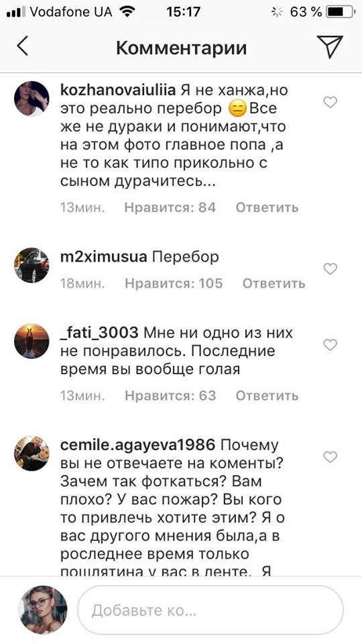The height and width of the screenshot is (644, 362).
Task: Open username kozhanovaiuliia link
Action: [x=119, y=91]
